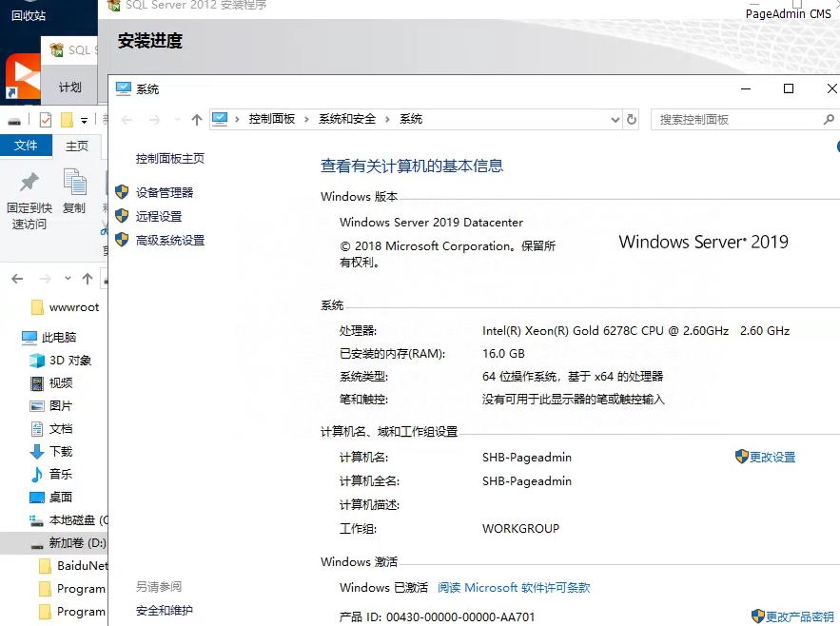Open Advanced System Settings (高级系统设置)
Viewport: 840px width, 626px height.
point(170,240)
